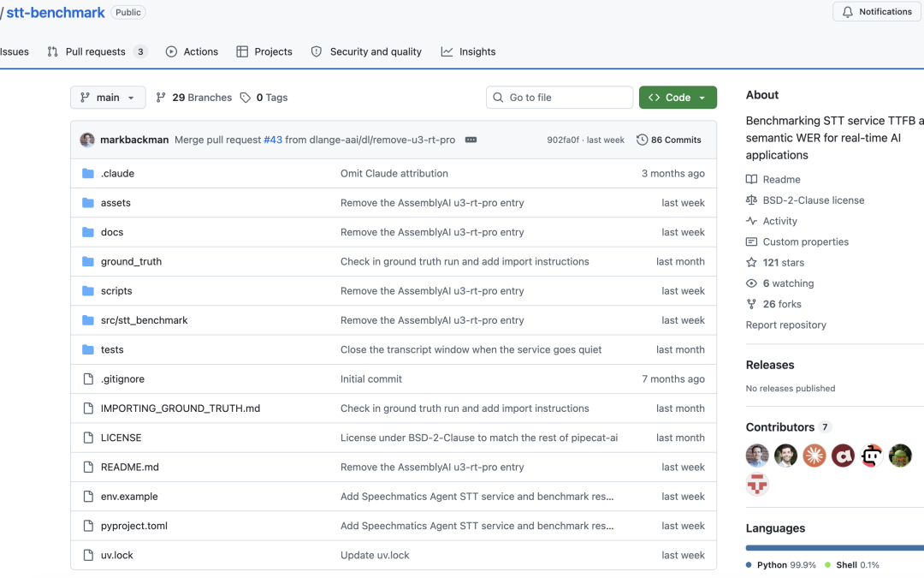Click the LICENSE file icon

(88, 438)
